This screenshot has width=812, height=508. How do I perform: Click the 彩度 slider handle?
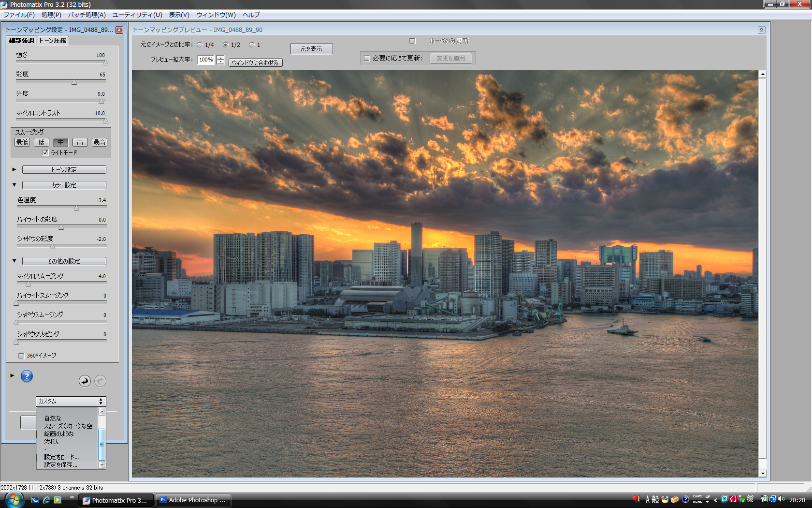coord(74,82)
